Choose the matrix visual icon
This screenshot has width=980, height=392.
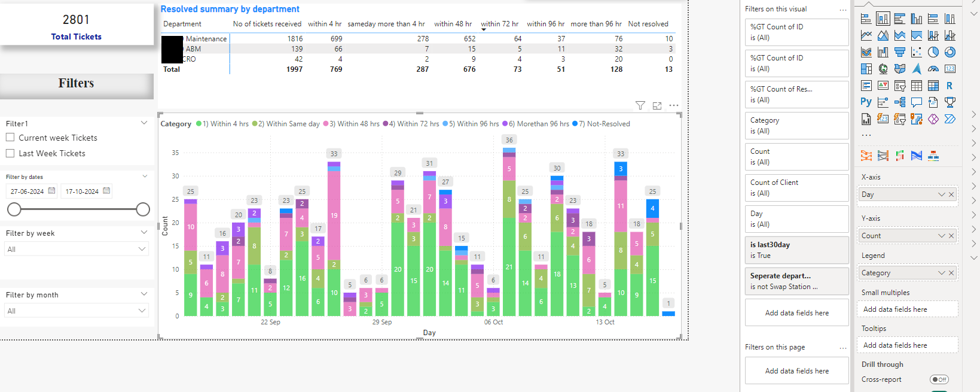tap(933, 86)
